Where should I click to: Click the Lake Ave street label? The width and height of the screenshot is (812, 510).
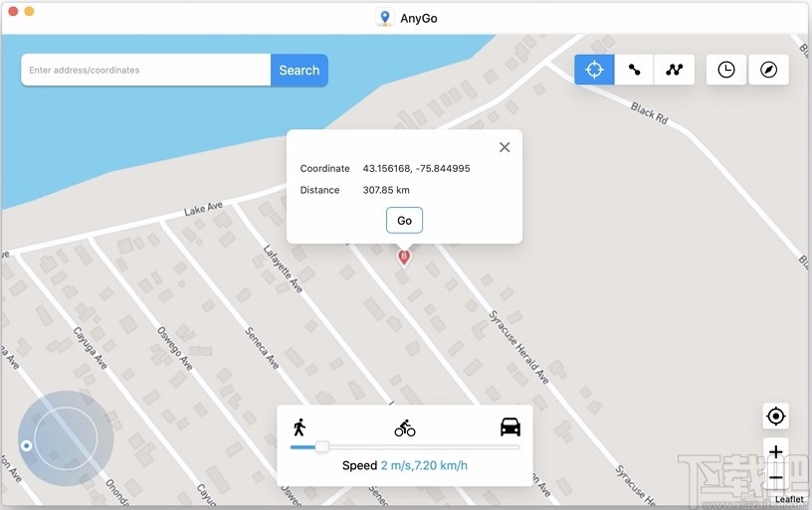204,209
